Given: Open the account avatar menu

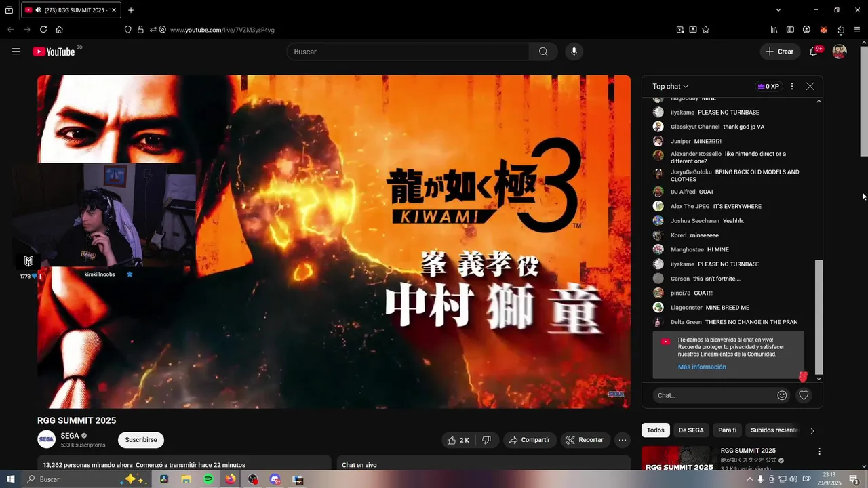Looking at the screenshot, I should click(840, 52).
